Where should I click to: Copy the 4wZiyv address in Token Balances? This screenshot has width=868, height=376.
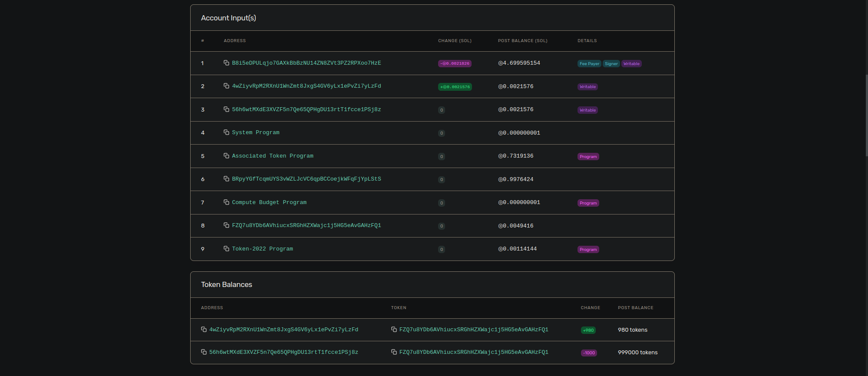(x=204, y=330)
